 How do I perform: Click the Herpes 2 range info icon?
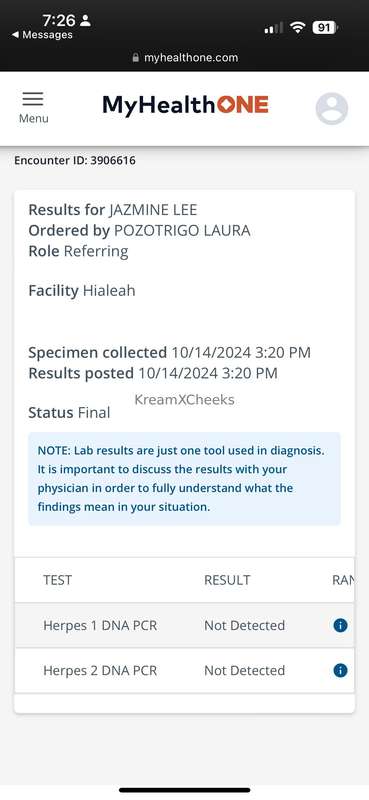[x=340, y=670]
